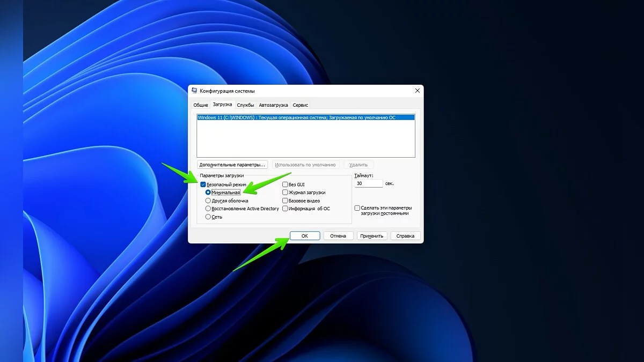The width and height of the screenshot is (644, 362).
Task: Select the Минимальная radio option
Action: tap(208, 193)
